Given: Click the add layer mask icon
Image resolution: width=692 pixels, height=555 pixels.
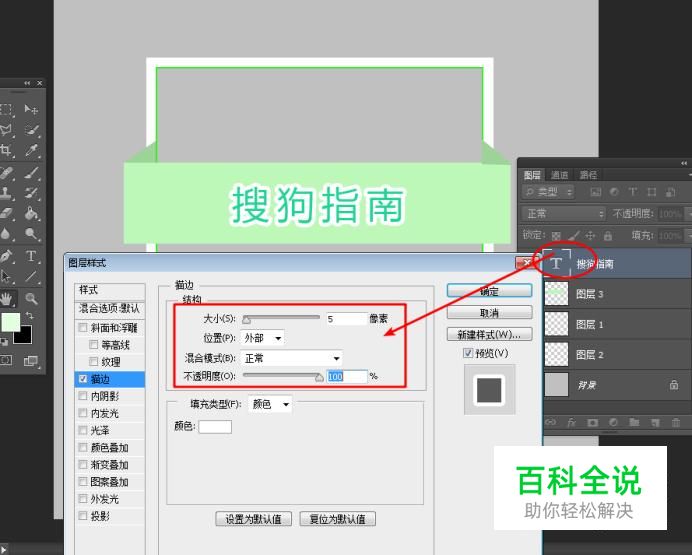Looking at the screenshot, I should pos(592,422).
